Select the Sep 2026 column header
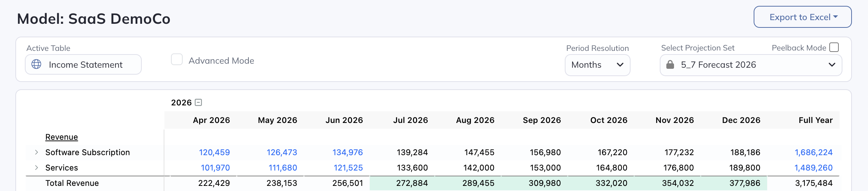 click(542, 120)
